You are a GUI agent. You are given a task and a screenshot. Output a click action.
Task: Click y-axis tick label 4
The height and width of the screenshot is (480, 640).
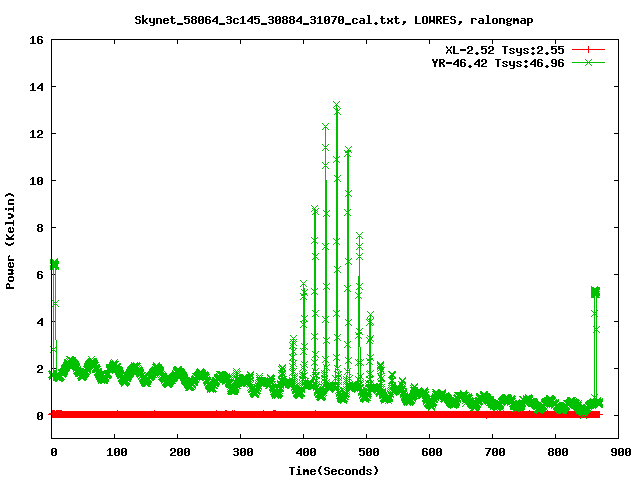click(40, 322)
